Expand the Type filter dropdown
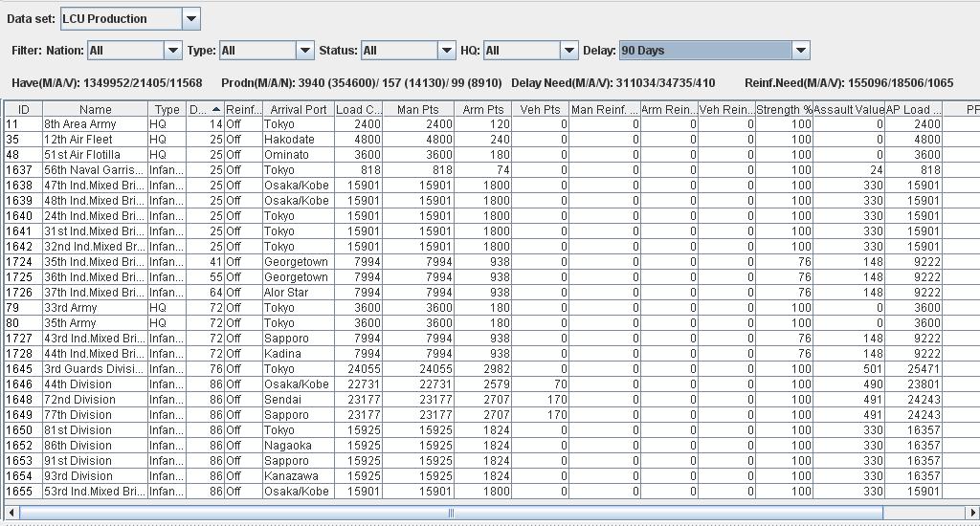The image size is (980, 526). click(304, 51)
